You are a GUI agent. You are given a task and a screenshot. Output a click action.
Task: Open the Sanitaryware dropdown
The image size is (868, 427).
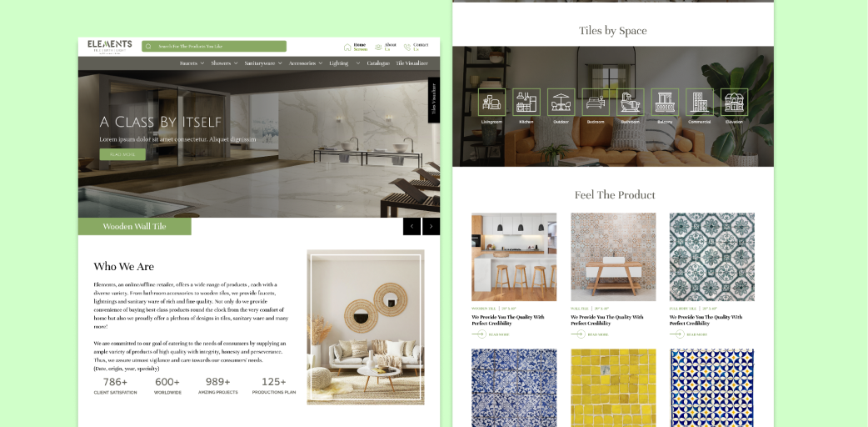pyautogui.click(x=263, y=63)
